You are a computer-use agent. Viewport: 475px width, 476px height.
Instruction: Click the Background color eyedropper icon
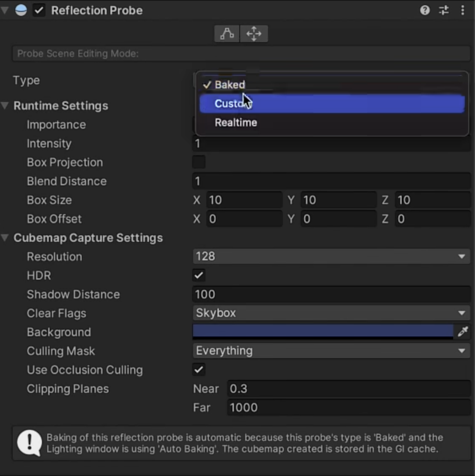tap(463, 332)
